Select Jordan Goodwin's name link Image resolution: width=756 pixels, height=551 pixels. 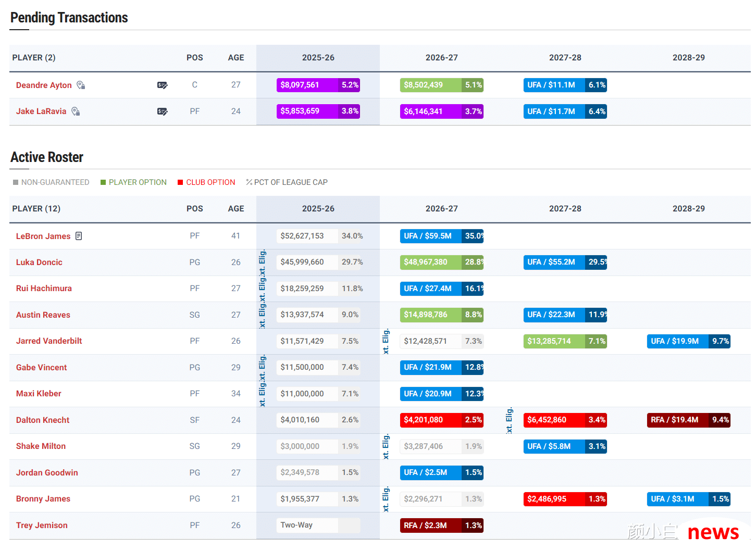47,472
